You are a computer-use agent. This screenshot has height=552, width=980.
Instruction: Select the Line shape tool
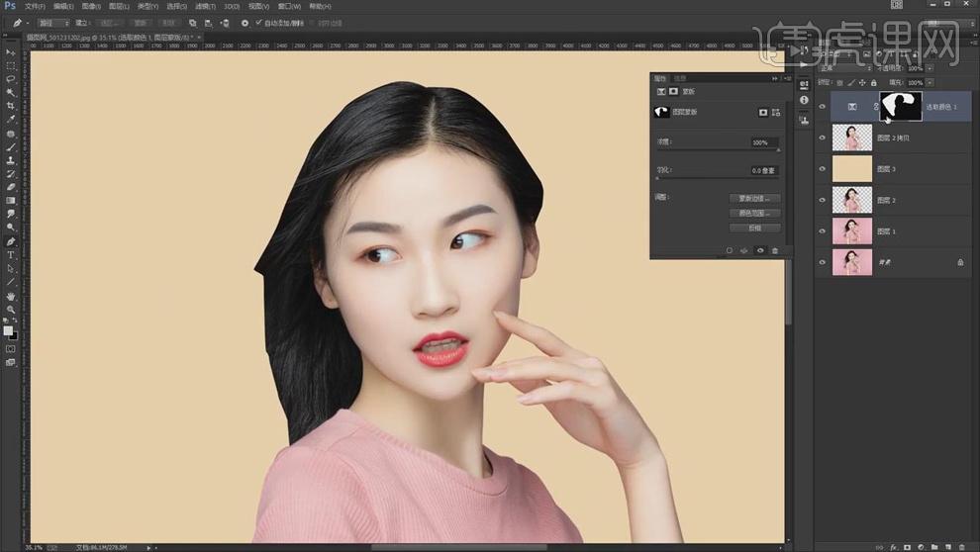click(x=11, y=282)
